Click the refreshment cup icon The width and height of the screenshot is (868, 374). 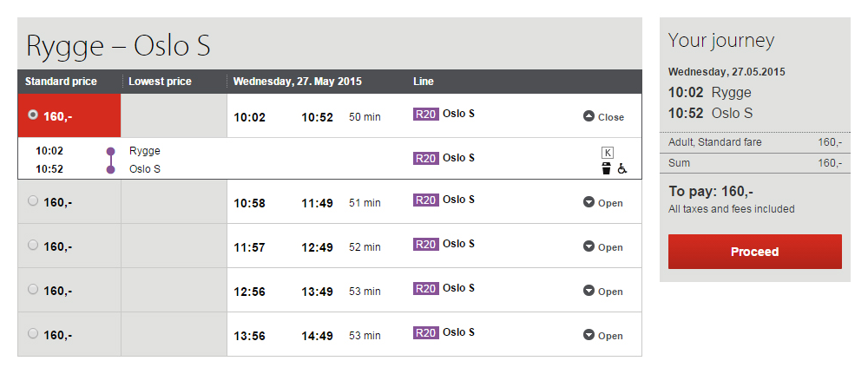(607, 168)
